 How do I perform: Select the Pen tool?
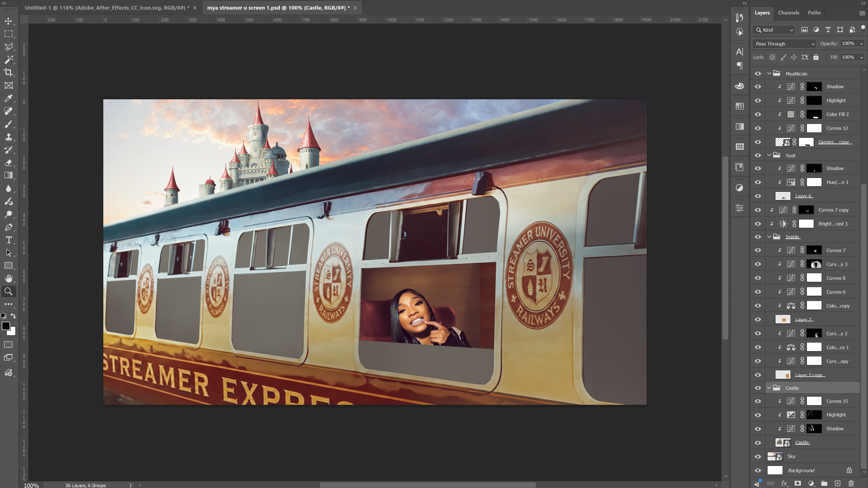tap(8, 227)
